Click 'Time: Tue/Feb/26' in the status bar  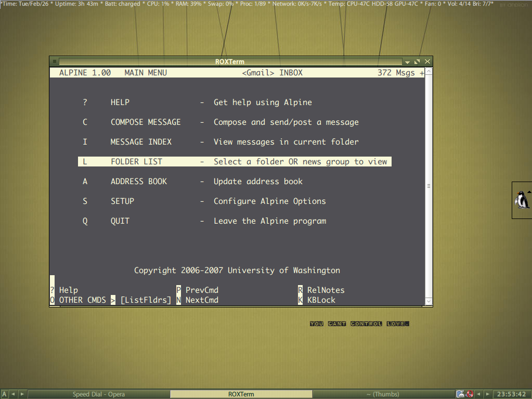click(x=25, y=4)
